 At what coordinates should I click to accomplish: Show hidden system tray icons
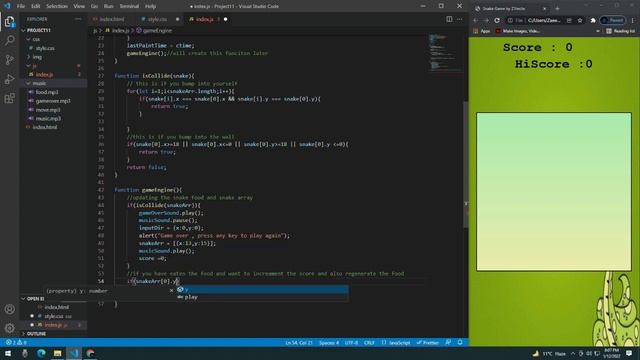[x=573, y=353]
